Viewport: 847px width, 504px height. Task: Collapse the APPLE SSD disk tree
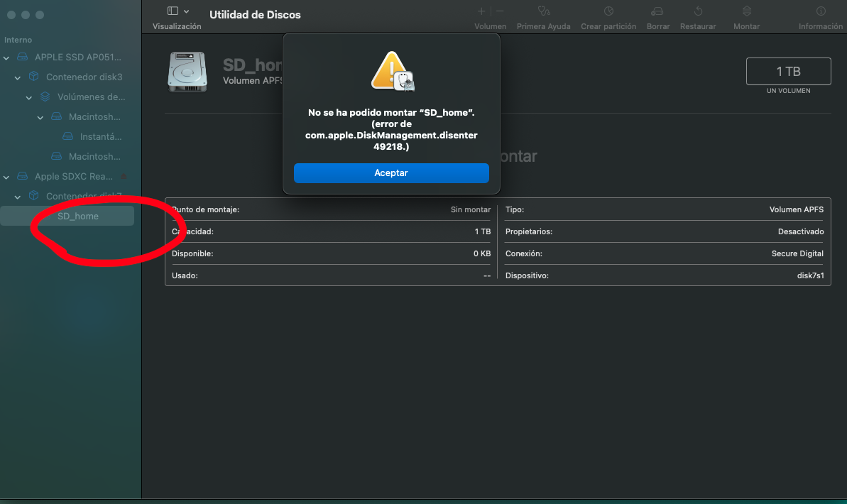coord(7,57)
